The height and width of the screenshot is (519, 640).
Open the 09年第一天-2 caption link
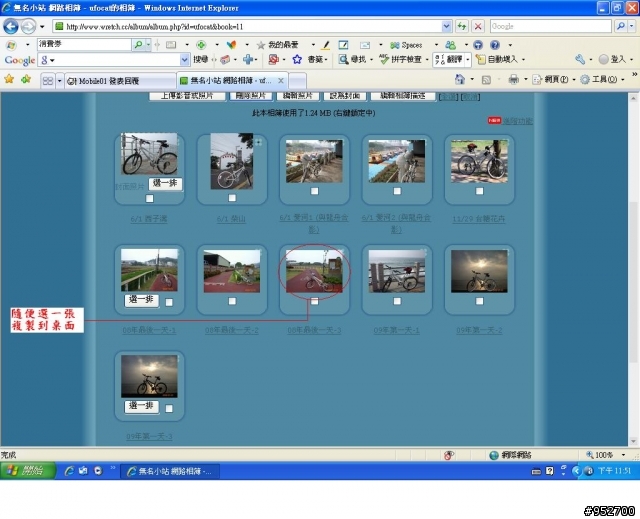point(479,330)
